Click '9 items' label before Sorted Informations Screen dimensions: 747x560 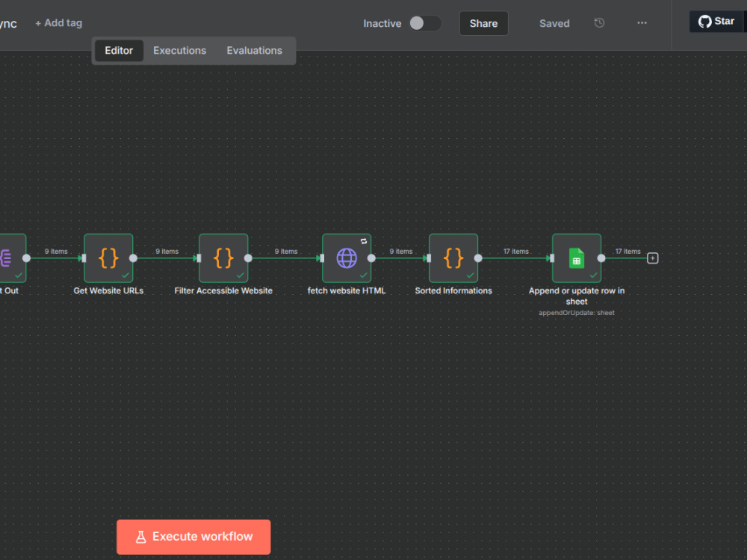pyautogui.click(x=401, y=252)
